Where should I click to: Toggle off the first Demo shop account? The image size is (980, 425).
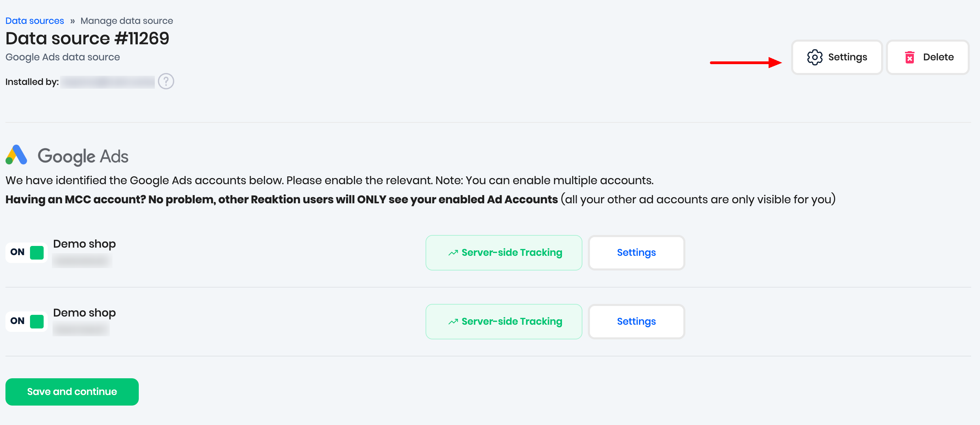pos(27,252)
